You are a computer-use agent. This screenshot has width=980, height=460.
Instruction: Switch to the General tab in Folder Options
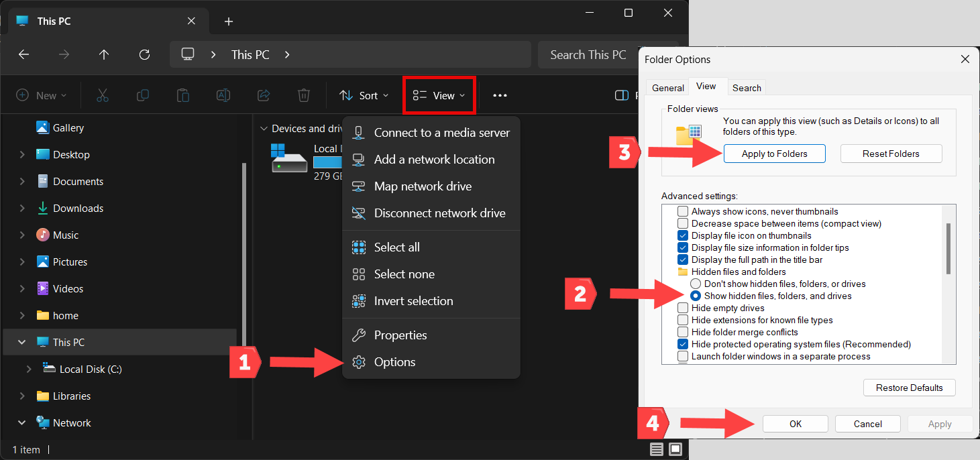668,88
